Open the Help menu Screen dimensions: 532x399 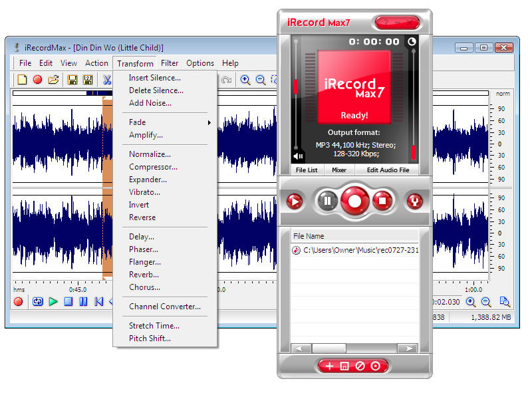230,63
